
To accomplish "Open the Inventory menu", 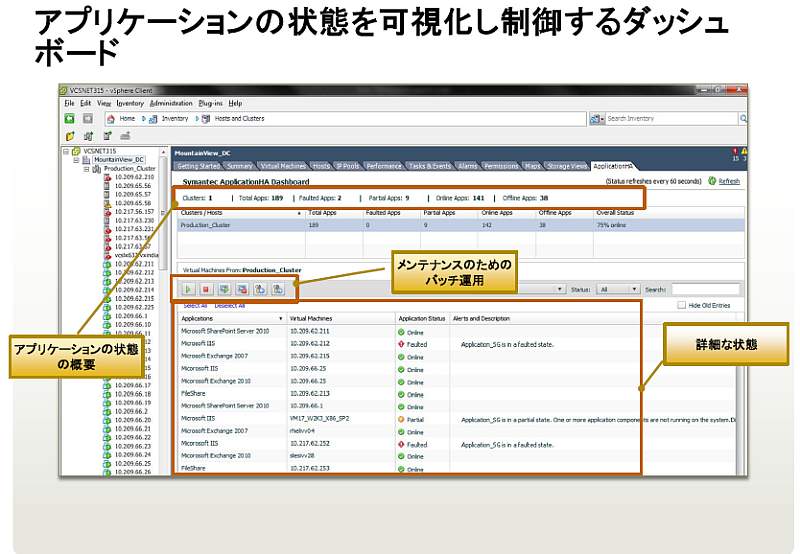I will pyautogui.click(x=130, y=103).
